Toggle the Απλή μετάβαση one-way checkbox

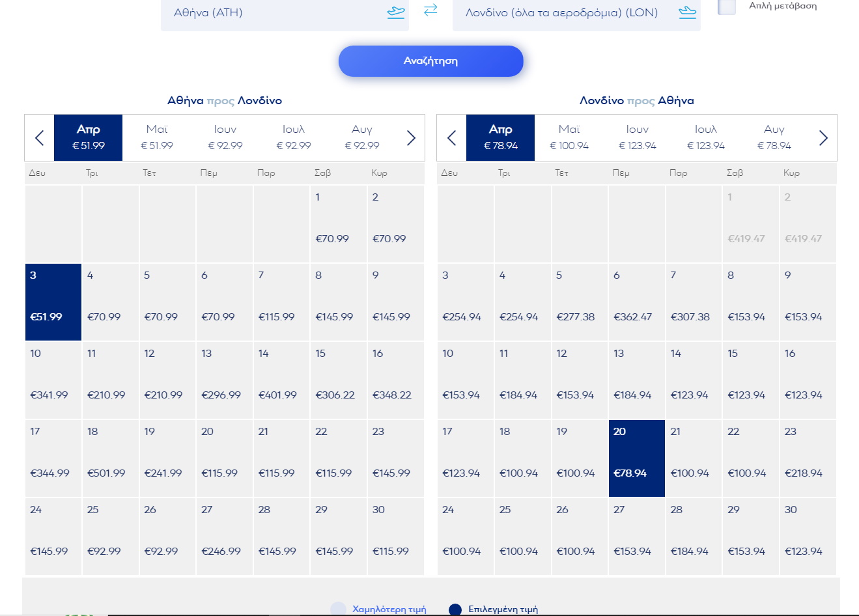(727, 7)
